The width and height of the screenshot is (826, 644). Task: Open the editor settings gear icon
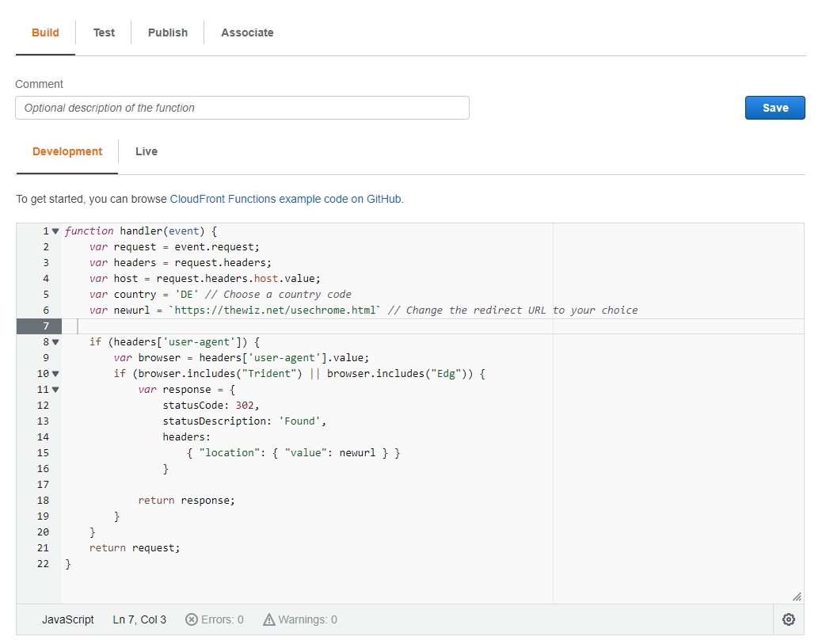tap(788, 619)
